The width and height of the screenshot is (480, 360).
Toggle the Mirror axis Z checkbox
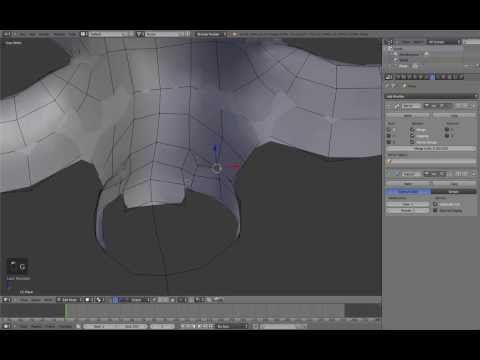pyautogui.click(x=389, y=142)
